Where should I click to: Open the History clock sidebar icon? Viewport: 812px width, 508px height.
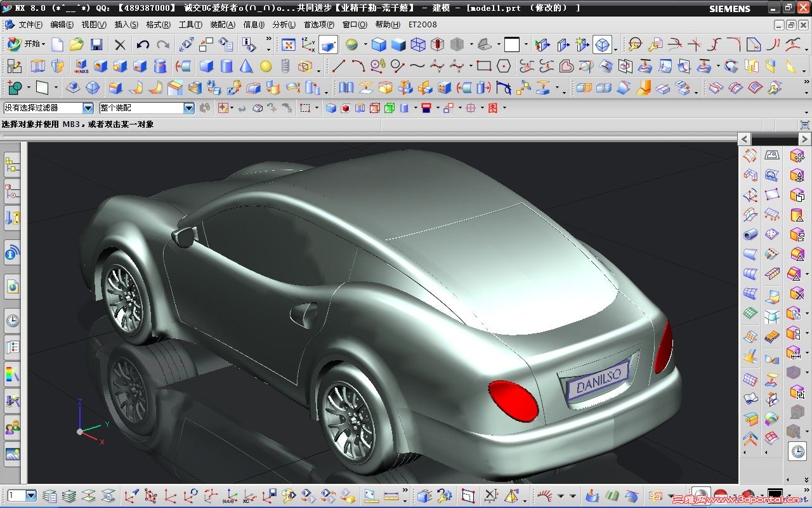coord(12,321)
